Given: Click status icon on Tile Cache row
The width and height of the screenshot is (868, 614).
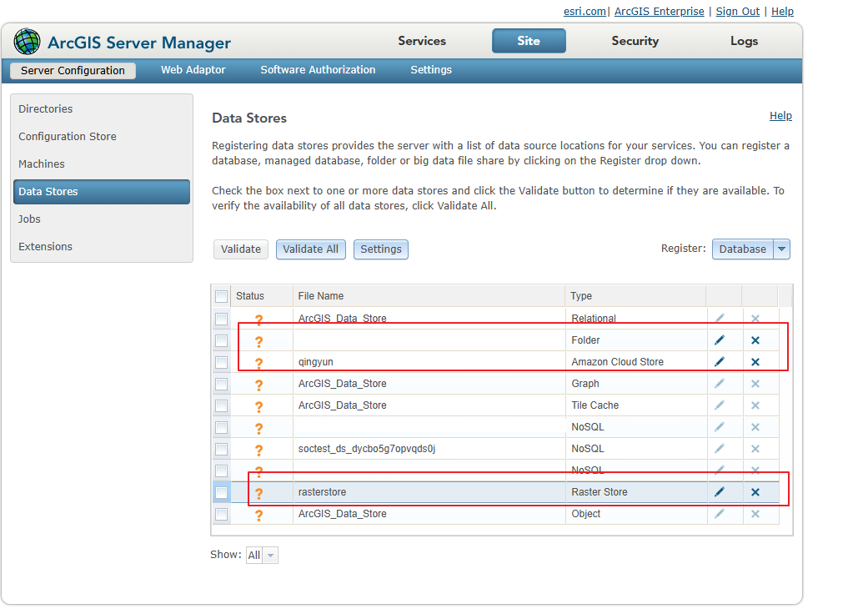Looking at the screenshot, I should (x=258, y=407).
